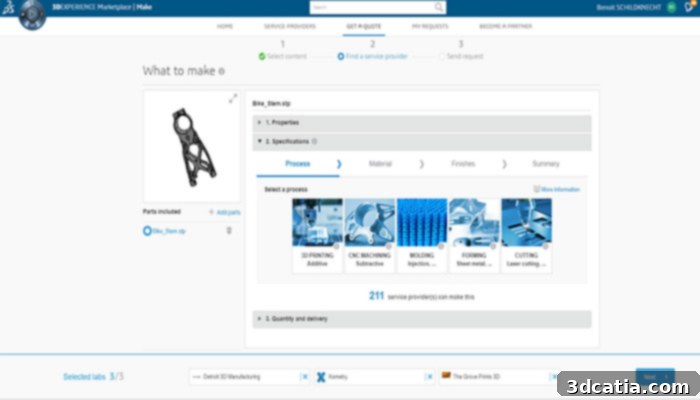Click the 211 service providers count
Image resolution: width=700 pixels, height=400 pixels.
(x=376, y=296)
